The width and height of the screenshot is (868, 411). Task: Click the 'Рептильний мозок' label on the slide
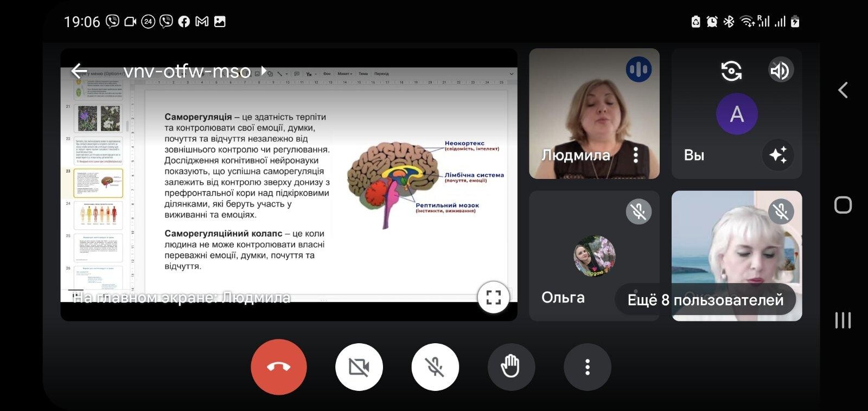[x=447, y=206]
